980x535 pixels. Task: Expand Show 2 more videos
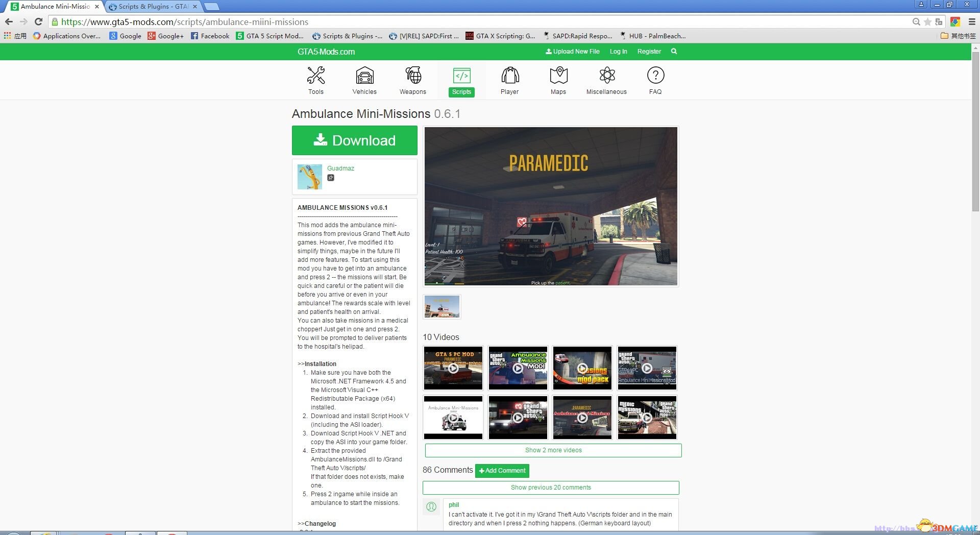[553, 450]
